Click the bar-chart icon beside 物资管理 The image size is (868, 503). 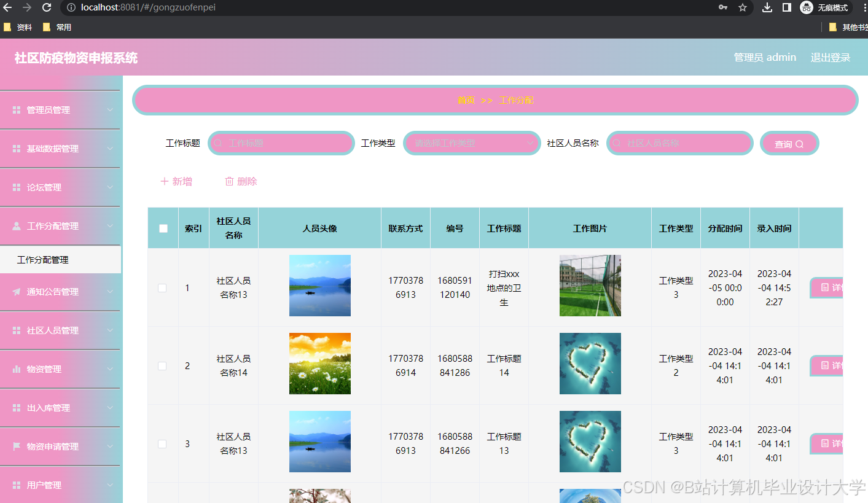(x=17, y=369)
